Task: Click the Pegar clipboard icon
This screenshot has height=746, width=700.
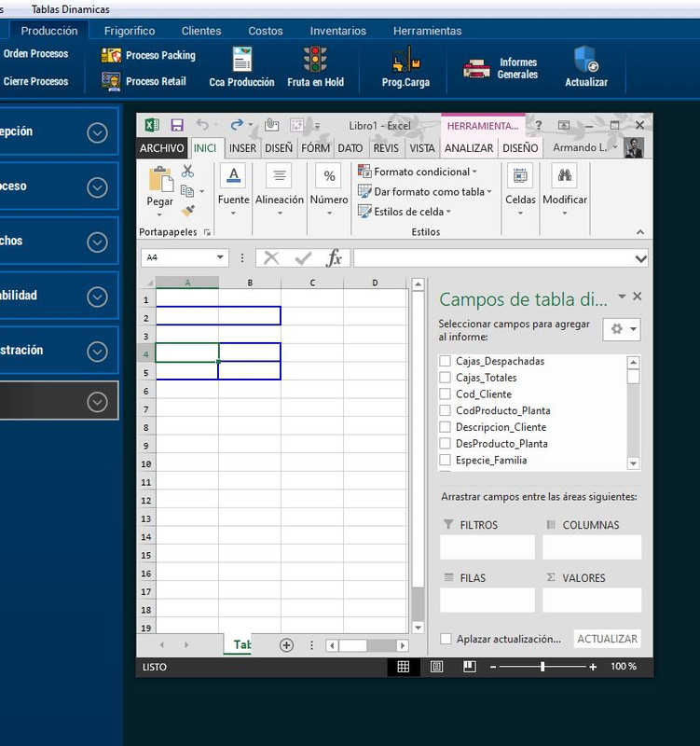Action: pos(160,179)
